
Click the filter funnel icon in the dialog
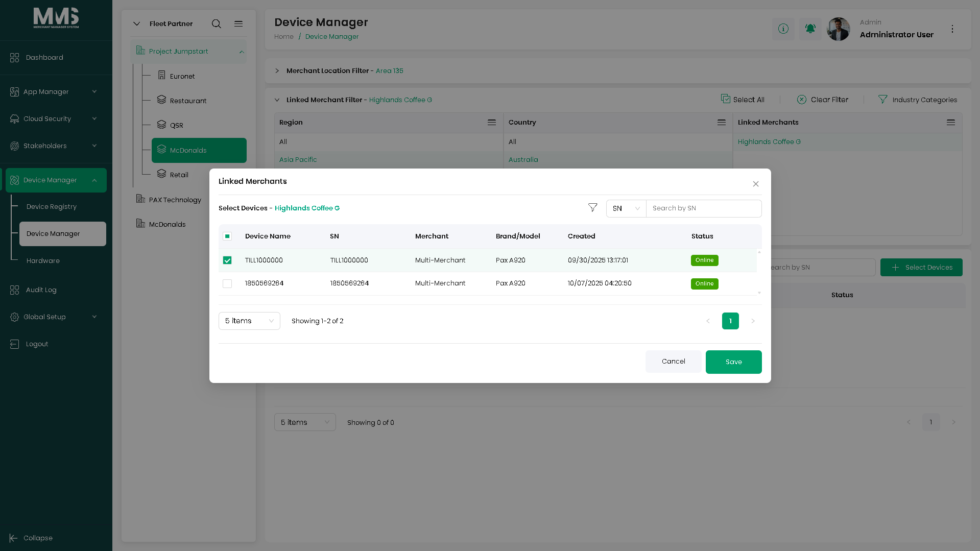[x=592, y=207]
